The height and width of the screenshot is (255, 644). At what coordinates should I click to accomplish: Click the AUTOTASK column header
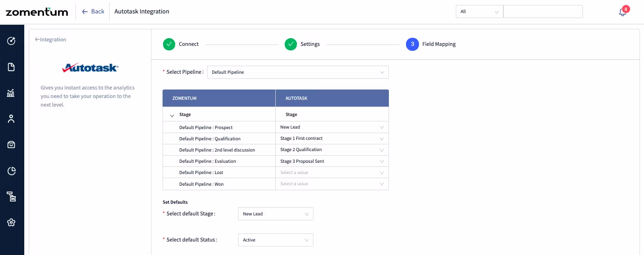[332, 98]
